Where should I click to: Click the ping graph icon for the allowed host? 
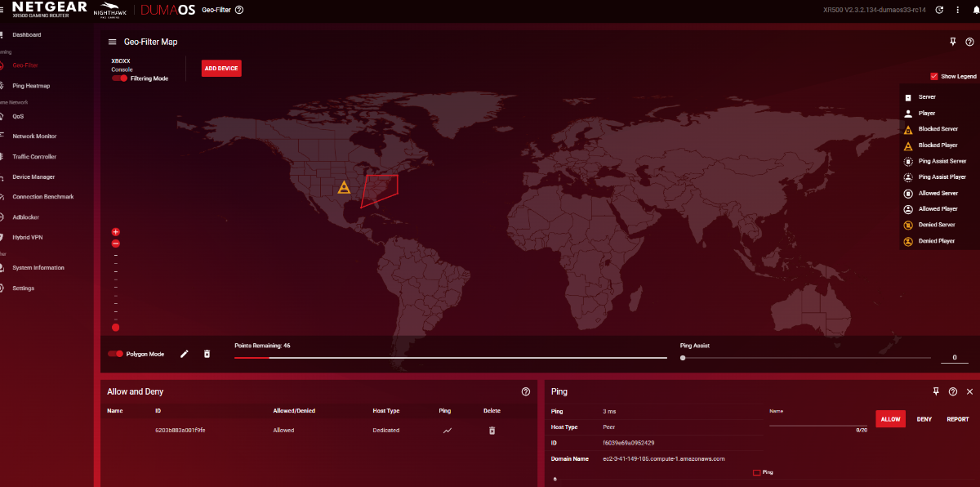[447, 430]
